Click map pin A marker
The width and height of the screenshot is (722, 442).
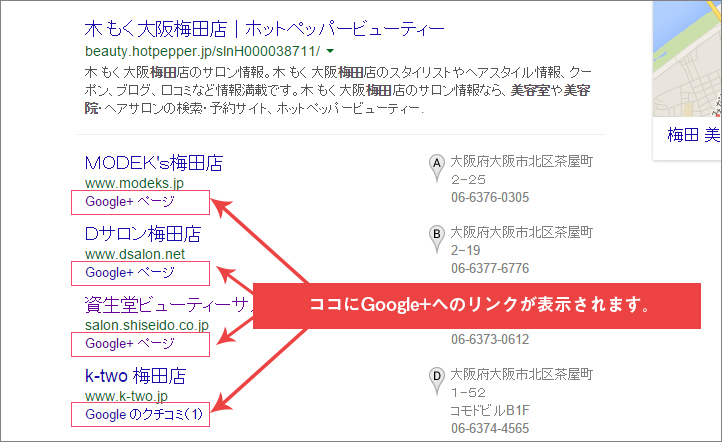437,168
